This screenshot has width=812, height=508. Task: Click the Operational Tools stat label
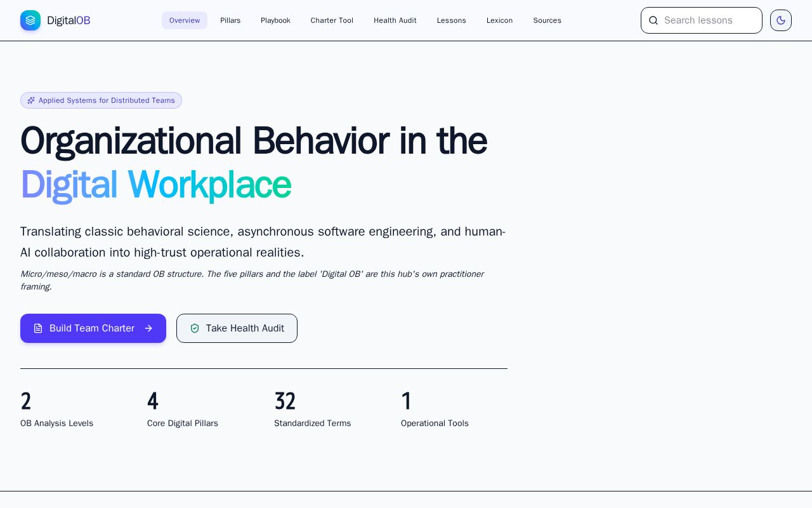point(435,424)
